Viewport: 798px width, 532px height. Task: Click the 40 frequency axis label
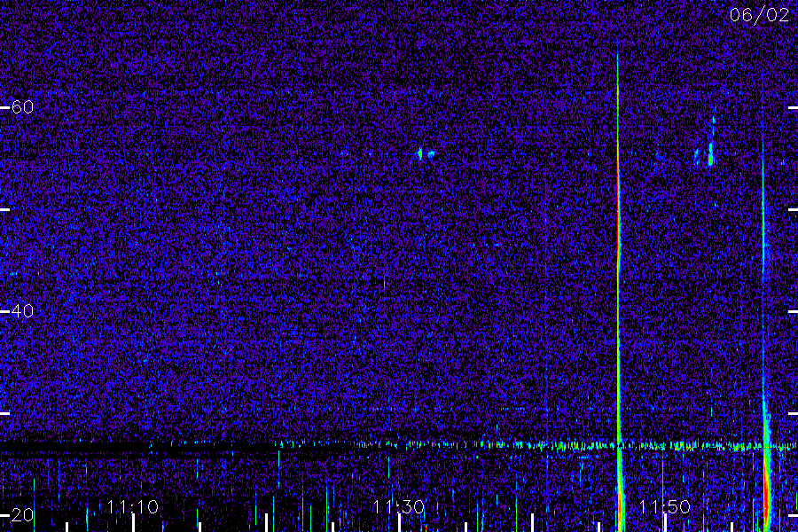tap(22, 311)
